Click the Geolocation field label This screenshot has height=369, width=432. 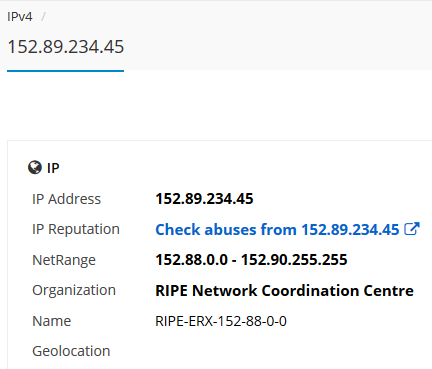click(x=71, y=351)
